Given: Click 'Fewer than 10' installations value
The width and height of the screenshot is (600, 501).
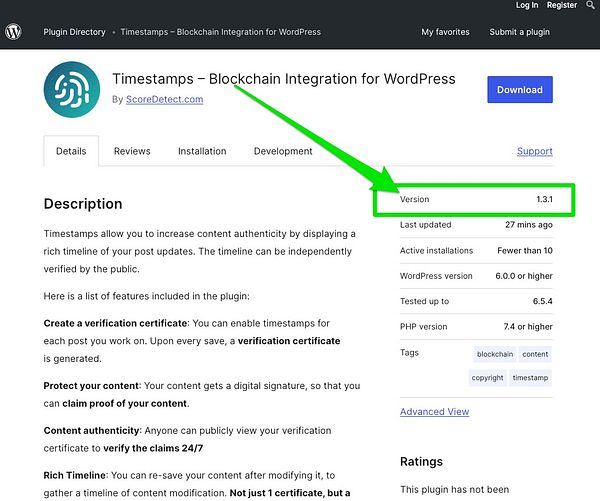Looking at the screenshot, I should 525,250.
